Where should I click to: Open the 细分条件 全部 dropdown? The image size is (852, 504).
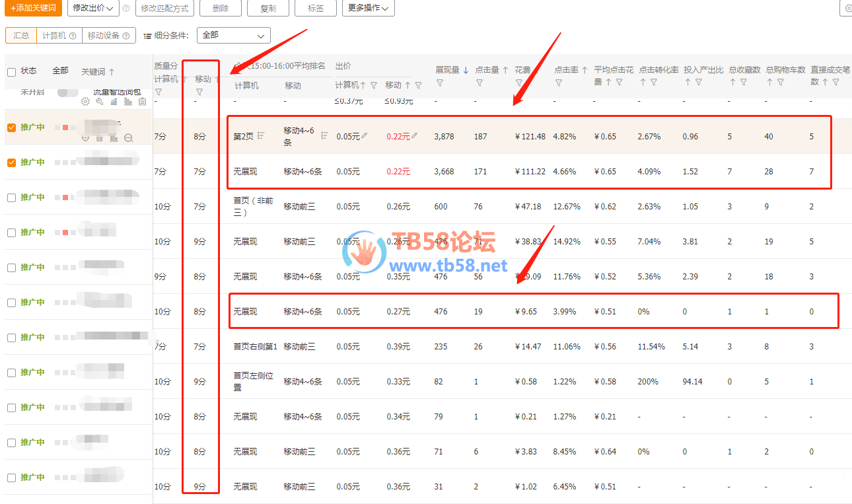tap(233, 35)
